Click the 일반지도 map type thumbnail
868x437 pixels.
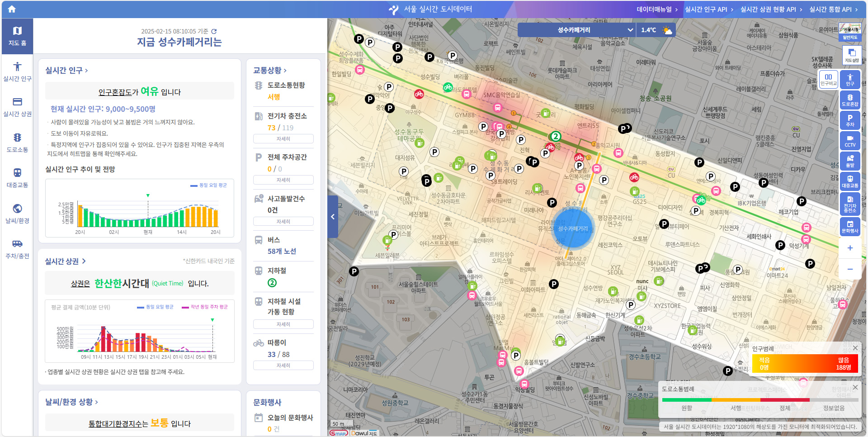(x=850, y=33)
